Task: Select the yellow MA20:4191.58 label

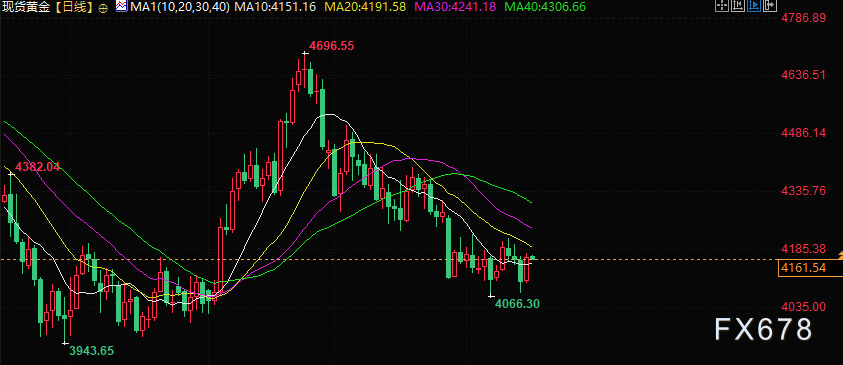Action: tap(366, 7)
